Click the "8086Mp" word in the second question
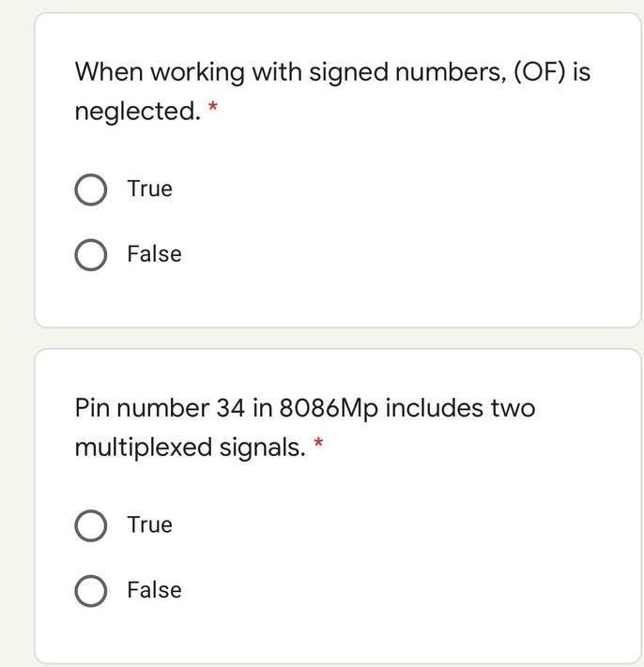644x667 pixels. (x=329, y=408)
